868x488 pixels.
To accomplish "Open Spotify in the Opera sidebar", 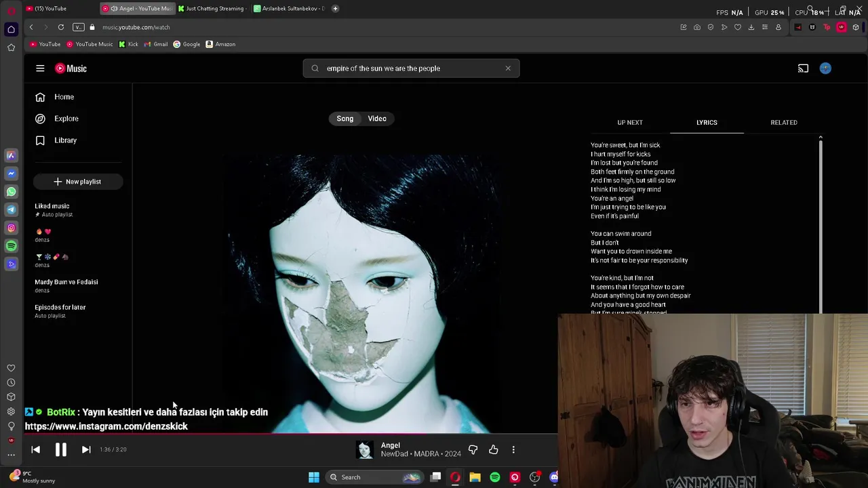I will pyautogui.click(x=11, y=246).
